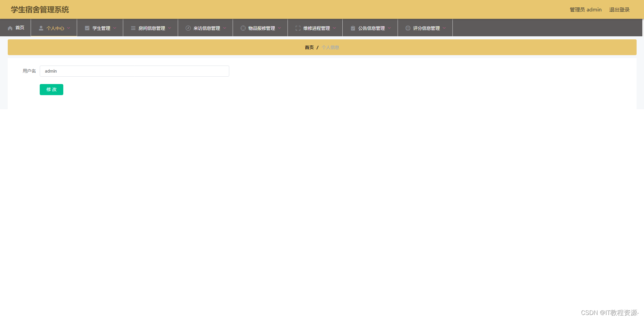Open the 来访信息管理 menu

pos(205,28)
